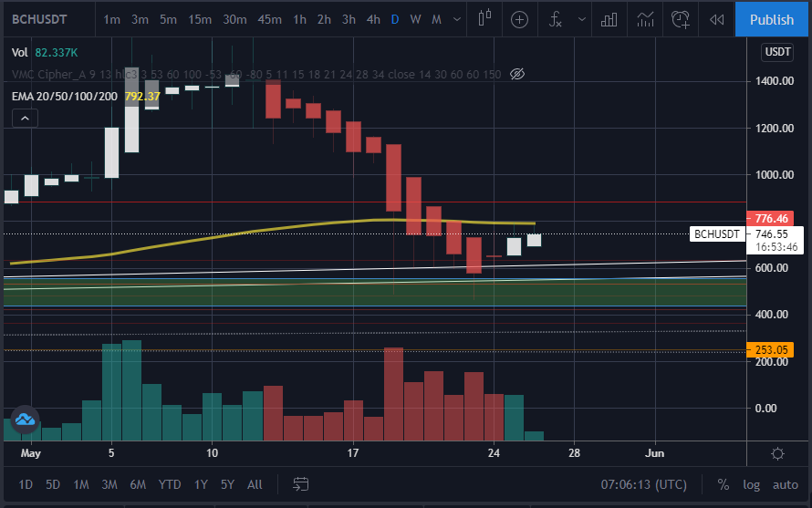Select the 30m timeframe
812x508 pixels.
tap(234, 19)
